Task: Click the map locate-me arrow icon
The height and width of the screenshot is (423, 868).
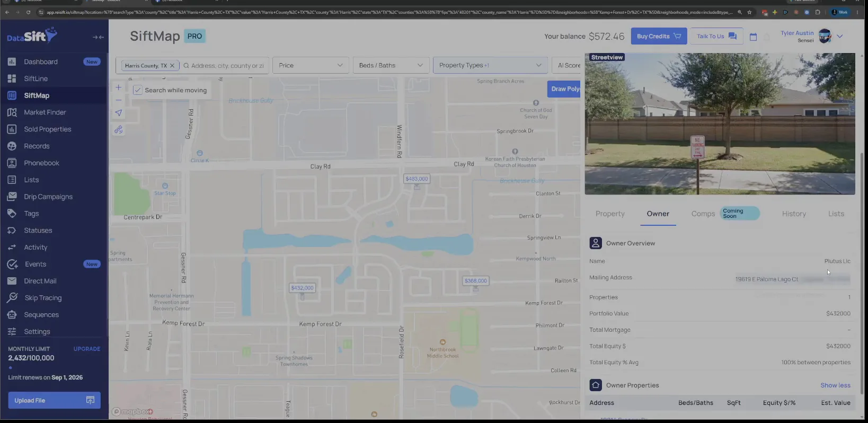Action: pyautogui.click(x=119, y=113)
